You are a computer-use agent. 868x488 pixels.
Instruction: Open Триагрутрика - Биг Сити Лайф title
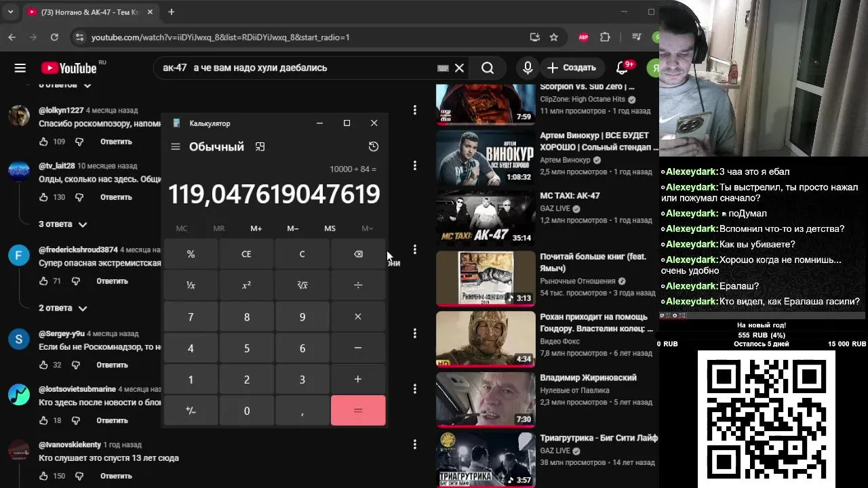[x=599, y=438]
